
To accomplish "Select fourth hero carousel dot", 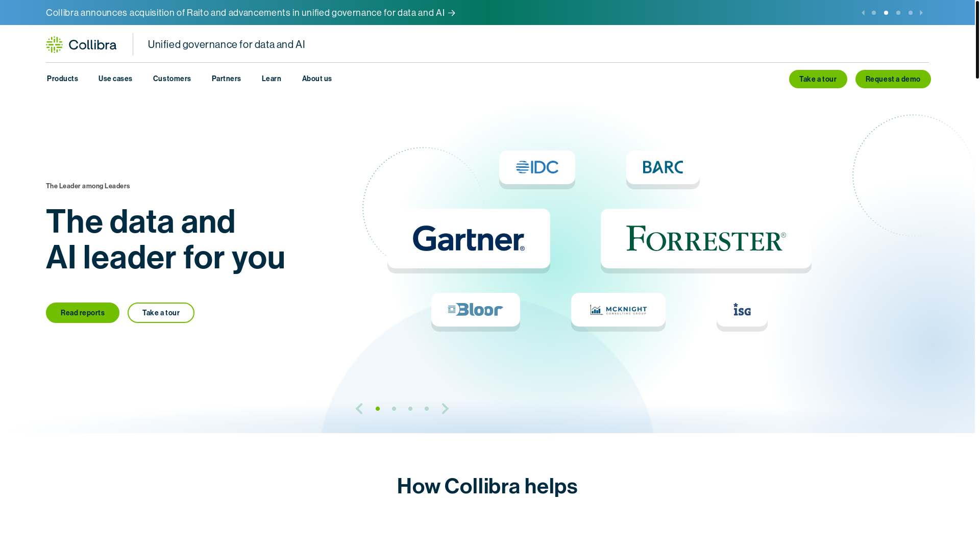I will 427,409.
